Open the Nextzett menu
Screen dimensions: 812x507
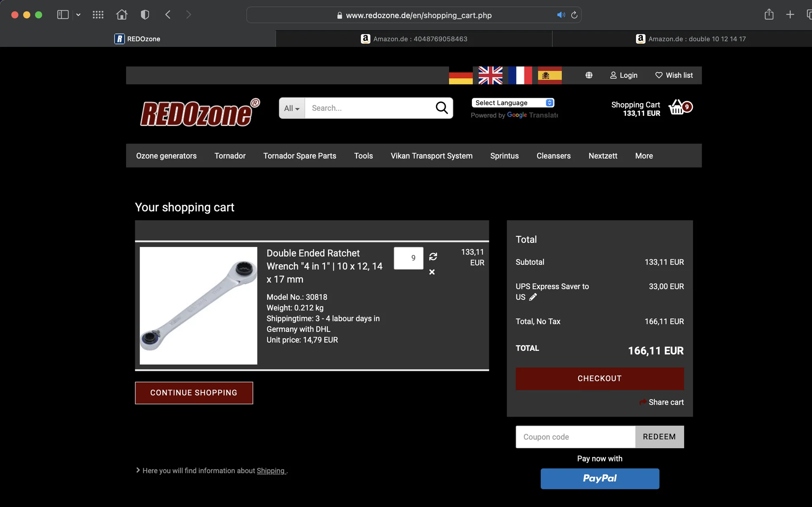point(603,156)
